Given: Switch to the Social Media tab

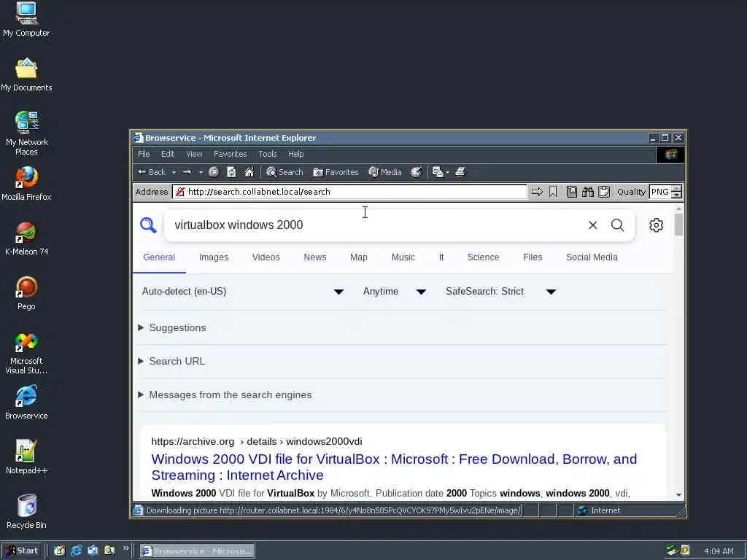Looking at the screenshot, I should point(592,257).
